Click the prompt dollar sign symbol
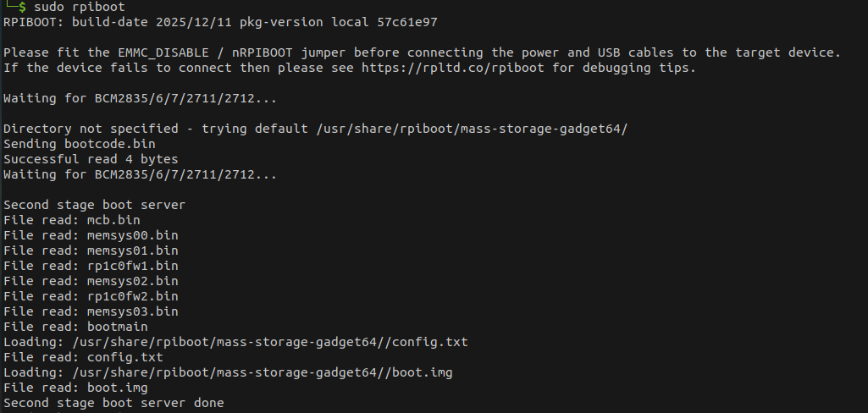Viewport: 868px width, 413px height. click(22, 7)
